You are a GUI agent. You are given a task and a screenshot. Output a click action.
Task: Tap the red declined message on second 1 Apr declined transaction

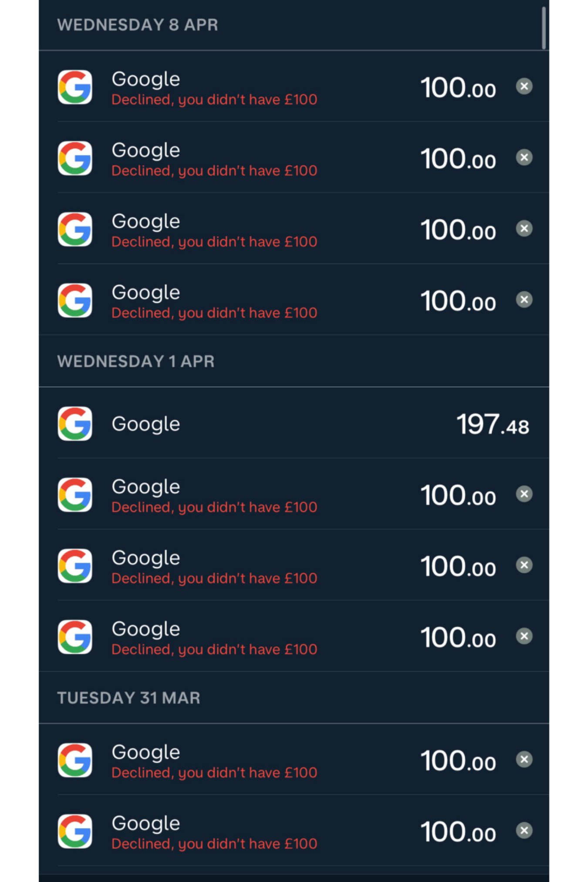click(214, 578)
